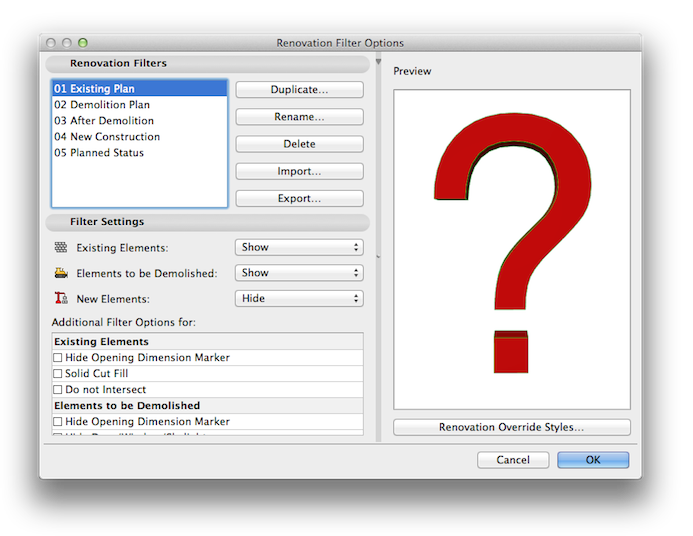Select the 05 Planned Status filter

click(x=140, y=152)
